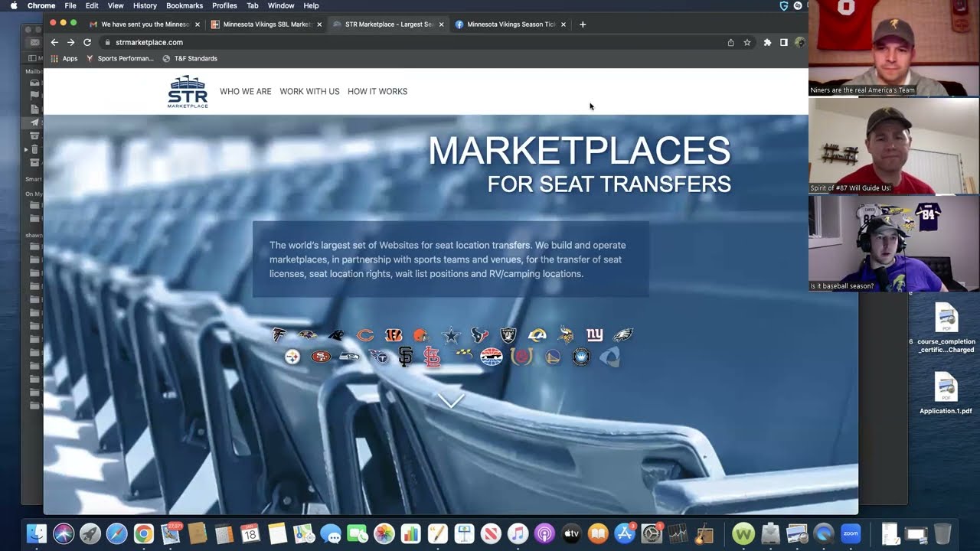Close the STR Marketplace tab
This screenshot has width=980, height=551.
[441, 24]
